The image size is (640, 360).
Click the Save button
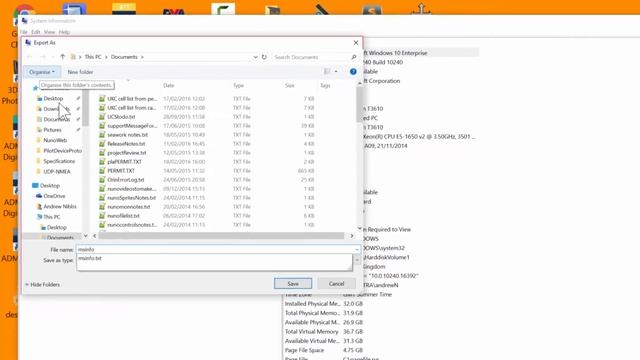point(293,284)
